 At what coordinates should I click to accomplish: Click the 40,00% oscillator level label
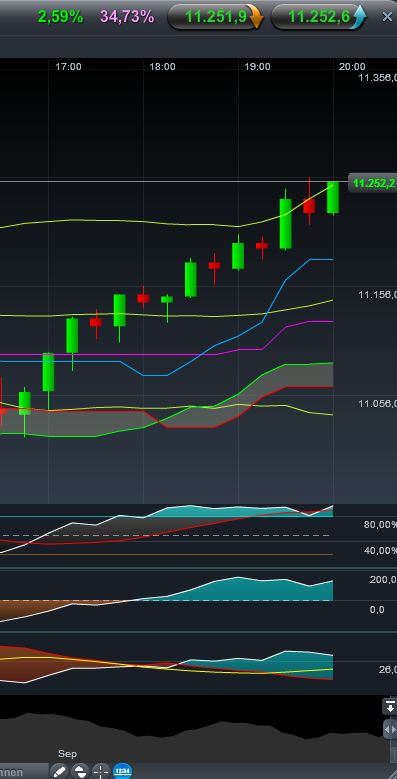(380, 550)
